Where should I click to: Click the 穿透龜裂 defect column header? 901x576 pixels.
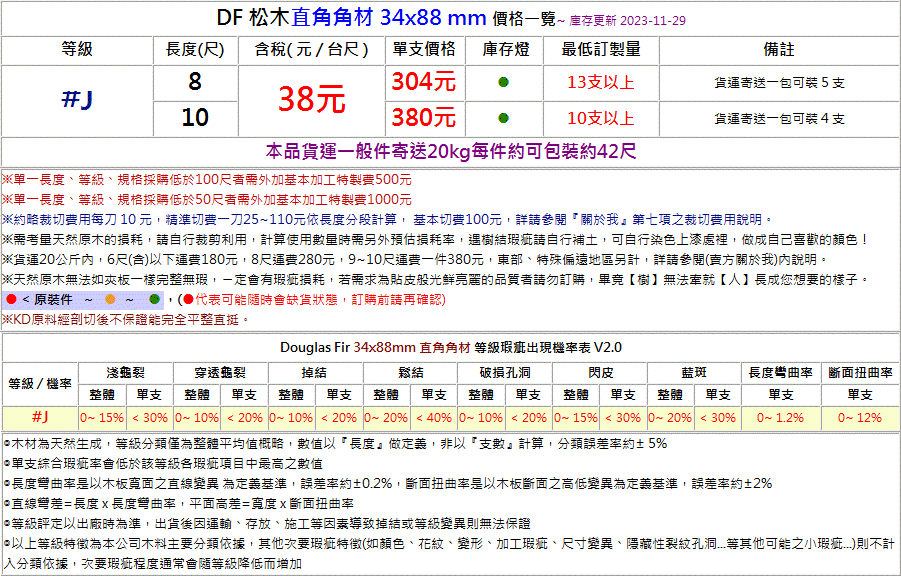[220, 373]
